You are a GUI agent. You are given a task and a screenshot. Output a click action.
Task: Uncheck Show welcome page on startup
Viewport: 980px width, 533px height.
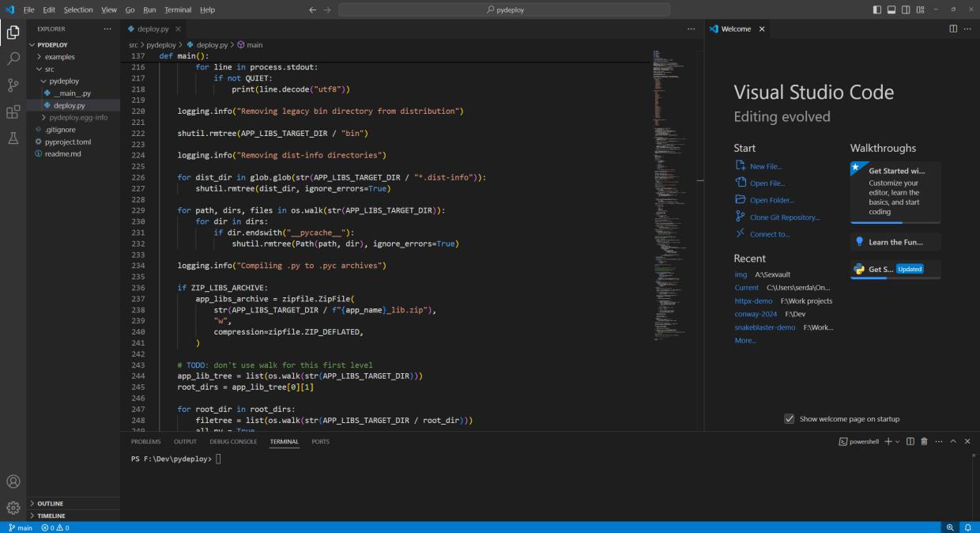click(789, 419)
